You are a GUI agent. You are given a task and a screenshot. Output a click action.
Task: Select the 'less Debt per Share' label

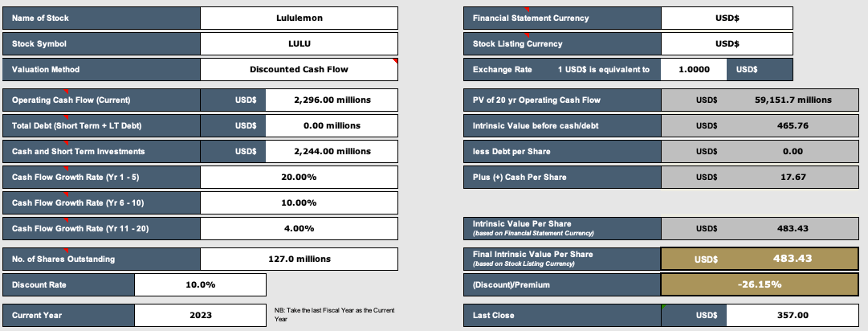point(562,151)
